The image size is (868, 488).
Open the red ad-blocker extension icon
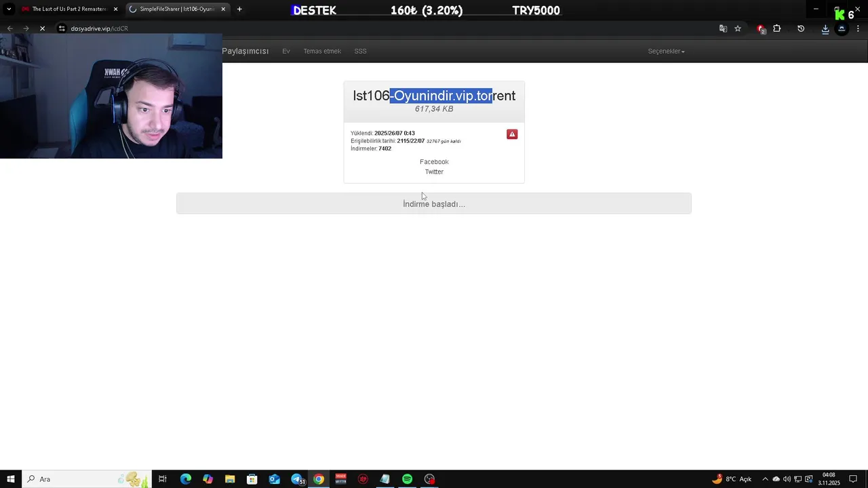(761, 28)
